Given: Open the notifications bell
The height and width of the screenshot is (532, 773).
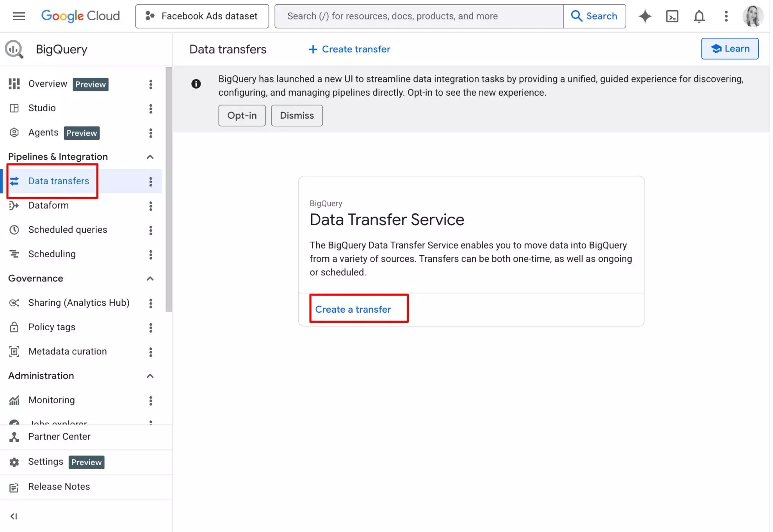Looking at the screenshot, I should [x=699, y=16].
